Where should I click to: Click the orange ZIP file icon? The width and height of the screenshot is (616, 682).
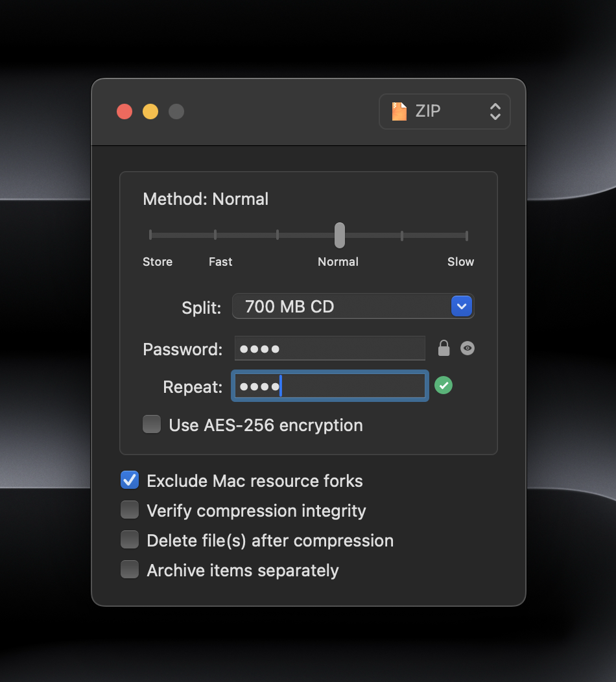coord(399,112)
